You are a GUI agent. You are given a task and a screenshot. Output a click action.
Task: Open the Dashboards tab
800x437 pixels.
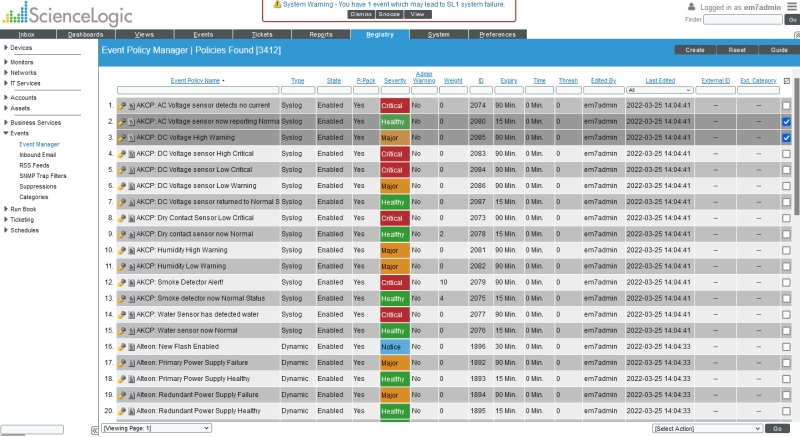coord(86,35)
